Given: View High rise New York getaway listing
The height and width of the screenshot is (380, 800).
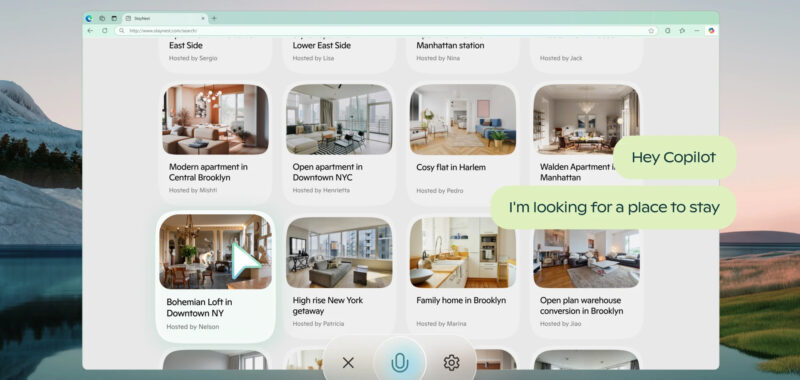Looking at the screenshot, I should (339, 277).
